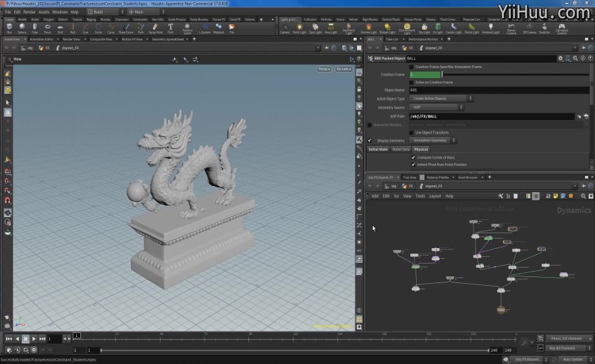Viewport: 595px width, 364px height.
Task: Open the File menu
Action: (7, 11)
